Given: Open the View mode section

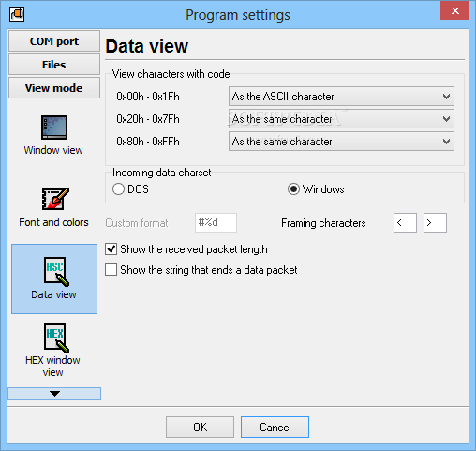Looking at the screenshot, I should click(54, 88).
